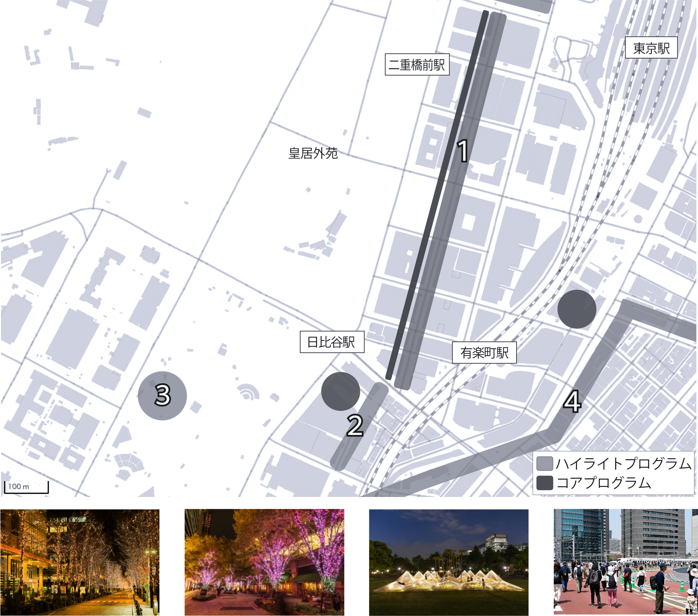The image size is (698, 616).
Task: Click the 日比谷駅 station label
Action: [332, 342]
